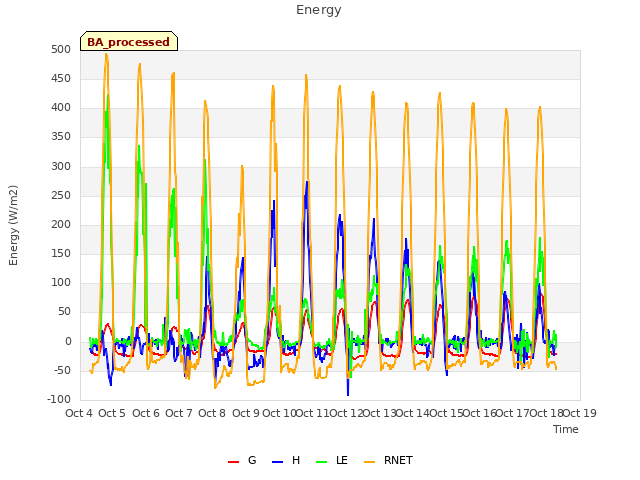Click the 100 y-axis tick label
Viewport: 640px width, 480px height.
coord(61,282)
